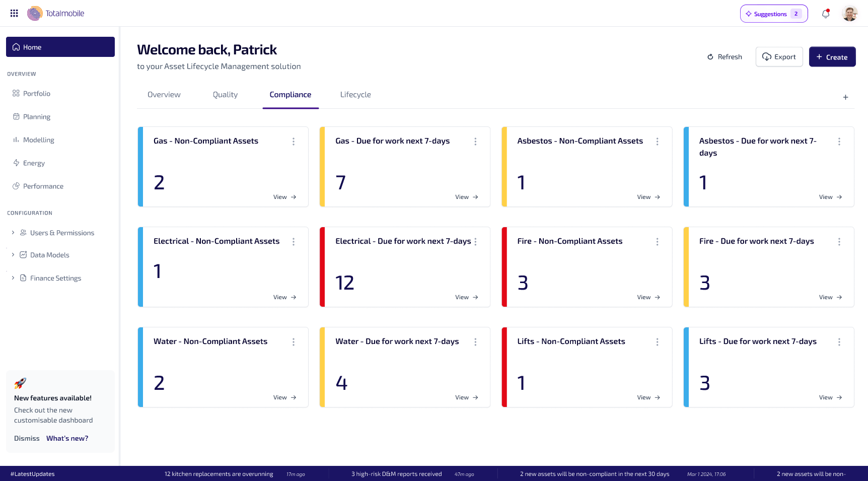This screenshot has height=481, width=868.
Task: Open the notifications bell
Action: point(826,14)
